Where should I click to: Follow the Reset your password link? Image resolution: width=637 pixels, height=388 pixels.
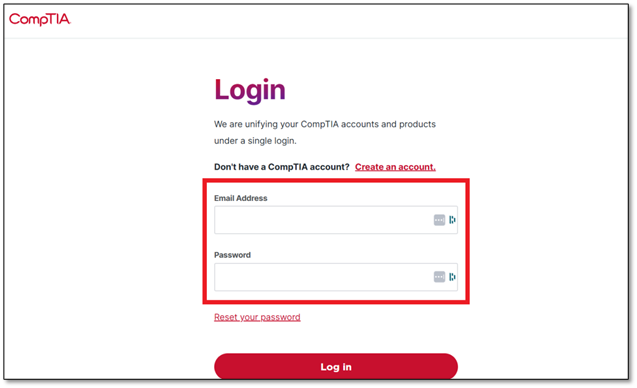(257, 317)
